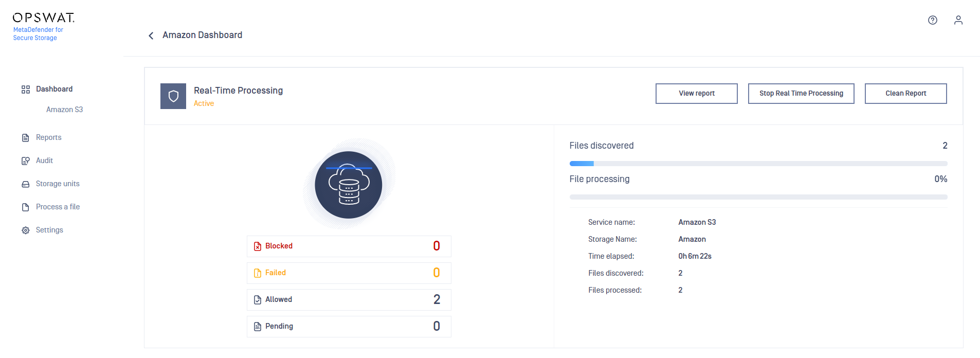
Task: Click Stop Real Time Processing button
Action: (801, 94)
